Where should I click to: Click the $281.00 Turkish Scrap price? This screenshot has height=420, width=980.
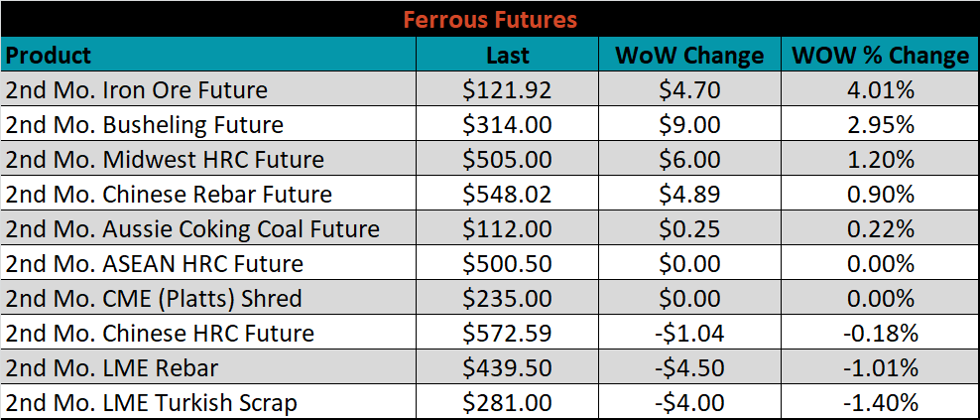[508, 402]
